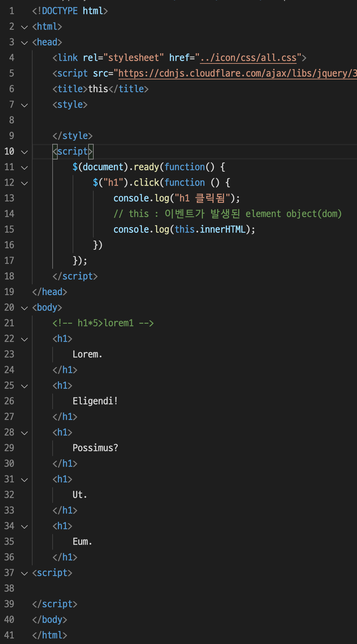This screenshot has height=644, width=357.
Task: Click the comment about this element object(dom)
Action: pyautogui.click(x=228, y=214)
